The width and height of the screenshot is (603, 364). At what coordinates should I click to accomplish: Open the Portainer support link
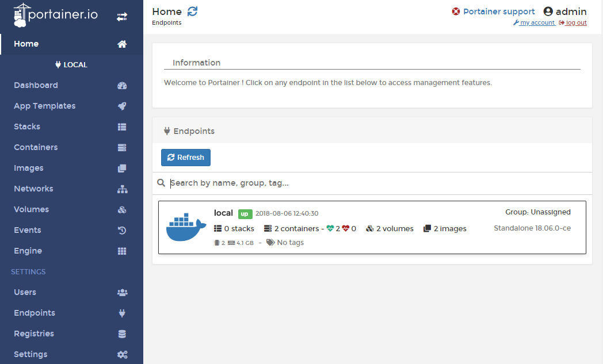point(498,12)
